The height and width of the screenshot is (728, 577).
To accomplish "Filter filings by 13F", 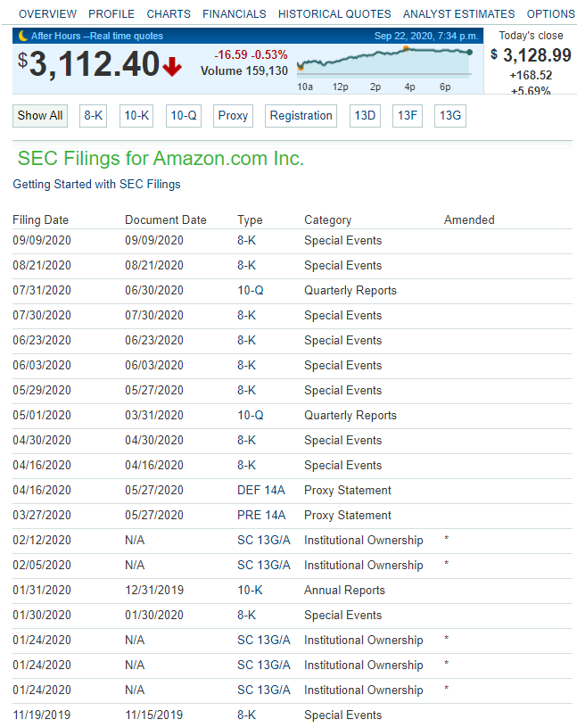I will coord(408,116).
